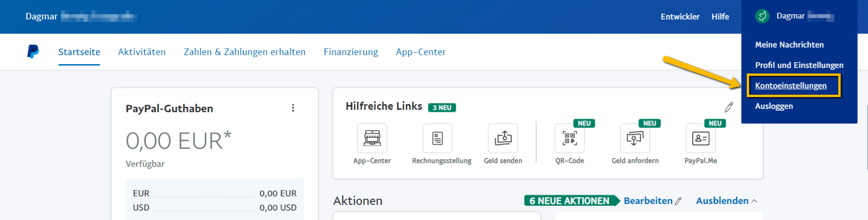Viewport: 868px width, 220px height.
Task: Open the QR-Code shortcut icon
Action: point(569,139)
